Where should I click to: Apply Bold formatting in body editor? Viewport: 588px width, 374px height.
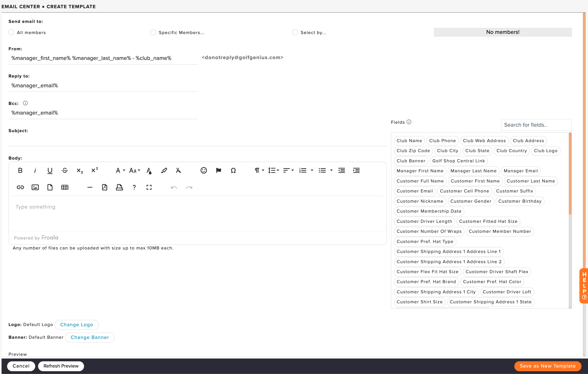[20, 171]
